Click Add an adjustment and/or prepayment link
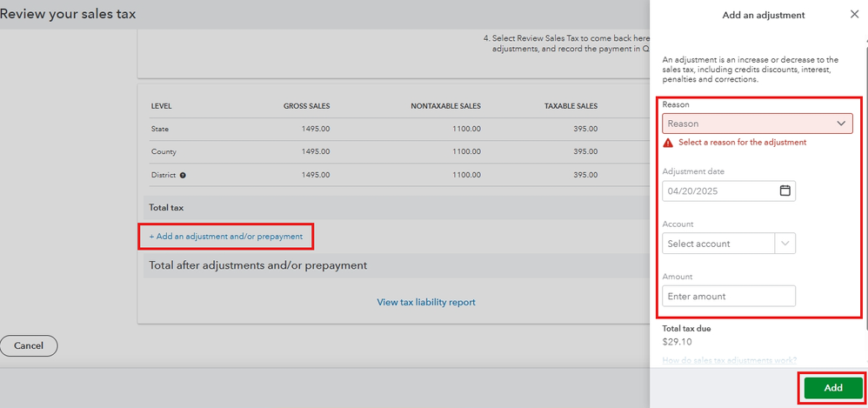The height and width of the screenshot is (408, 868). tap(226, 236)
